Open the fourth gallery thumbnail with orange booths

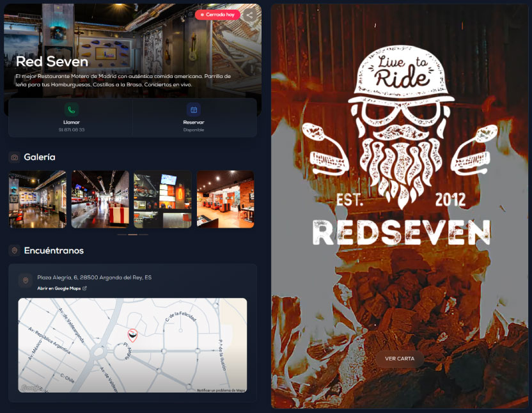pyautogui.click(x=225, y=199)
